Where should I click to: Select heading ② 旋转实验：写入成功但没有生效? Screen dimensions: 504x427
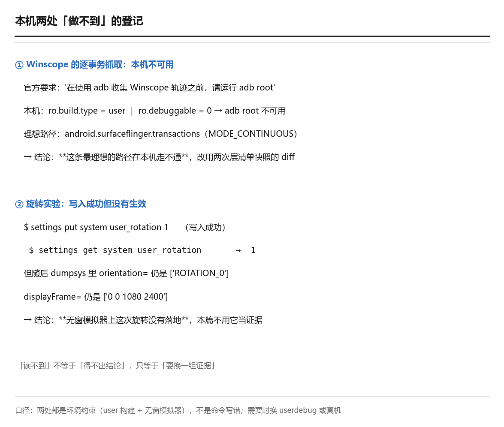click(81, 204)
